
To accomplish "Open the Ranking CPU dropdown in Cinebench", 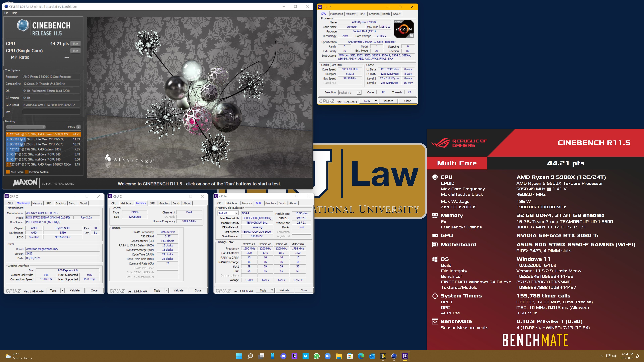I will pos(26,127).
